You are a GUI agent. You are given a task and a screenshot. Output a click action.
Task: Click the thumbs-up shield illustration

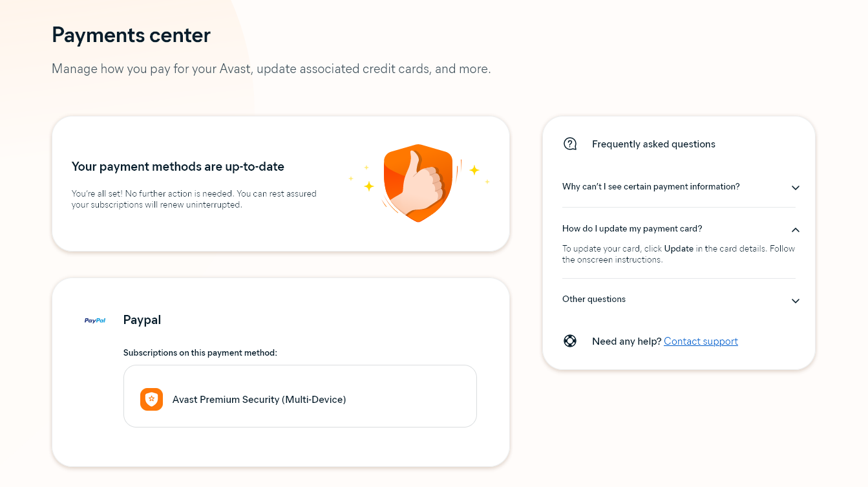pos(418,183)
